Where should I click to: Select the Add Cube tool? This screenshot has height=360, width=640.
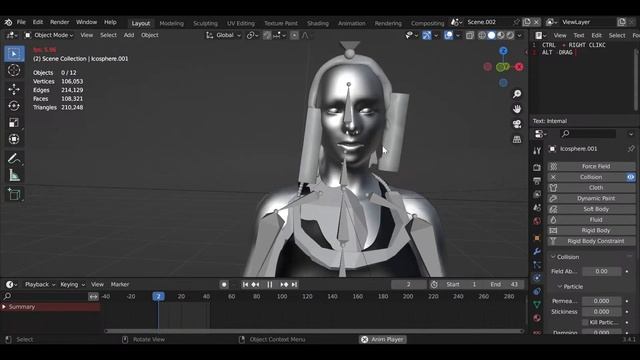click(x=14, y=194)
